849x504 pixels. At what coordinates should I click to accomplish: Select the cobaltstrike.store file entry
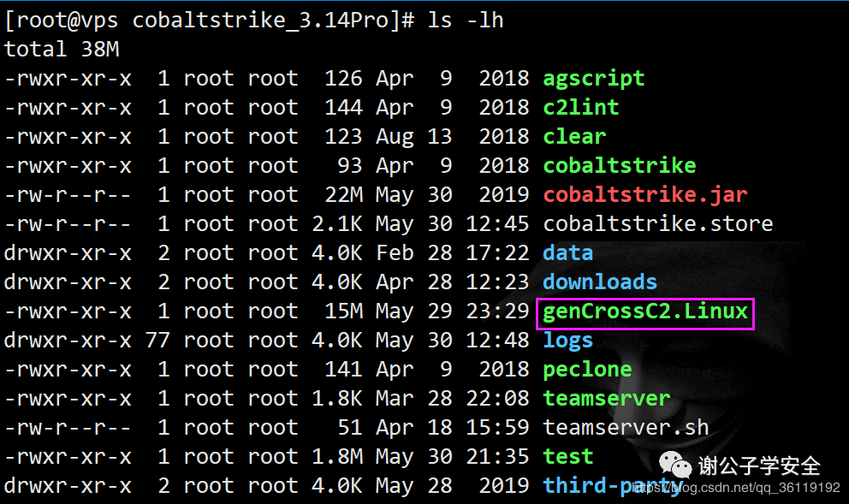click(658, 224)
